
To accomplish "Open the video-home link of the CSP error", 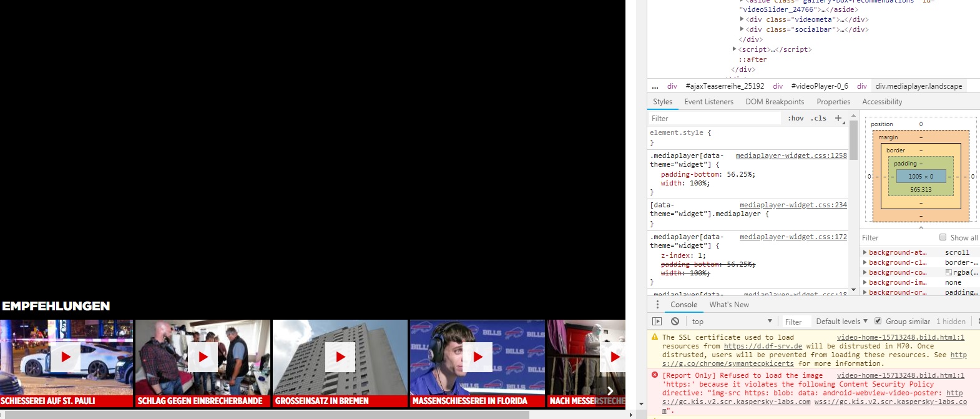I will (900, 375).
